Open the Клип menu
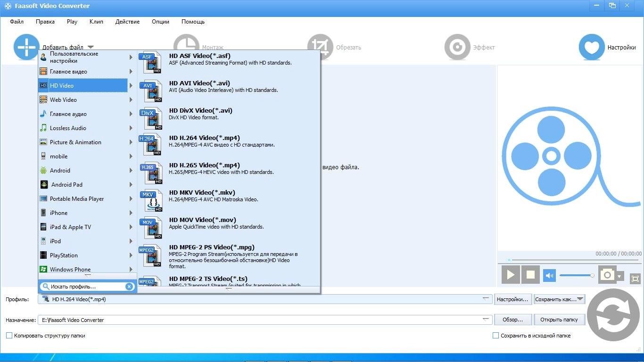The image size is (644, 362). [x=96, y=22]
